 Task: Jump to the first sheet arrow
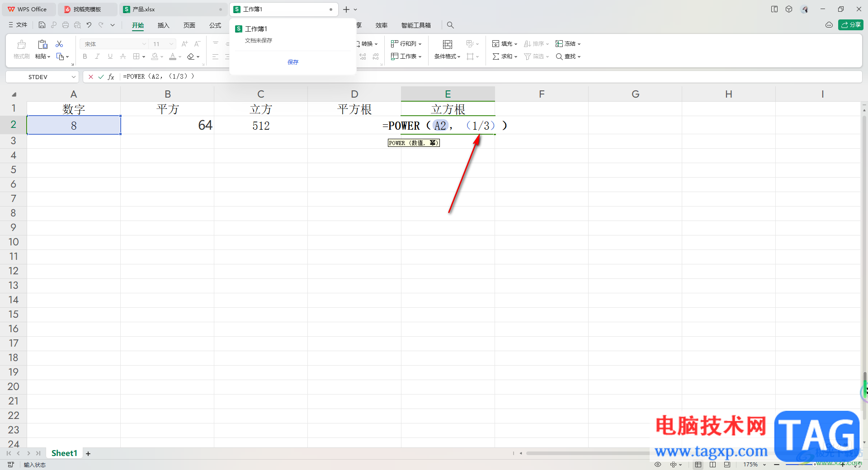pyautogui.click(x=9, y=453)
